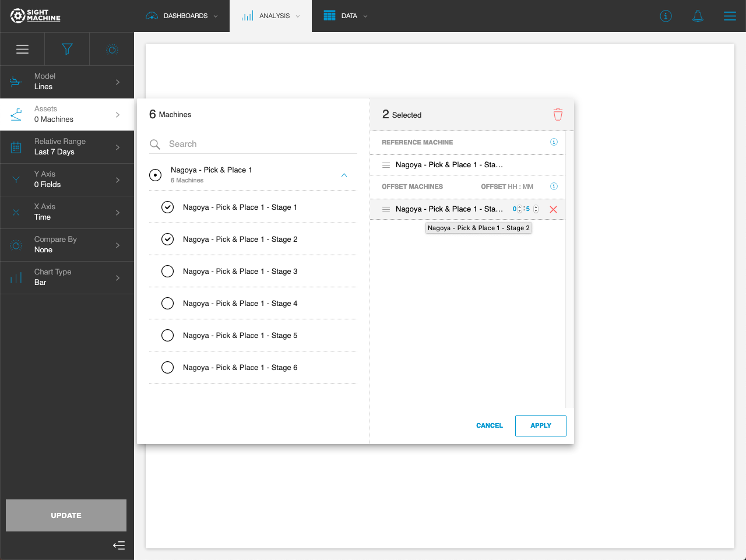Check Nagoya - Pick & Place 1 - Stage 5

tap(168, 335)
